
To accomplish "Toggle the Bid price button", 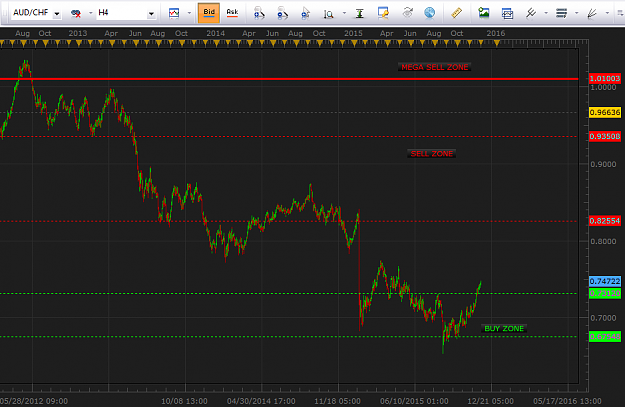I will pos(209,13).
